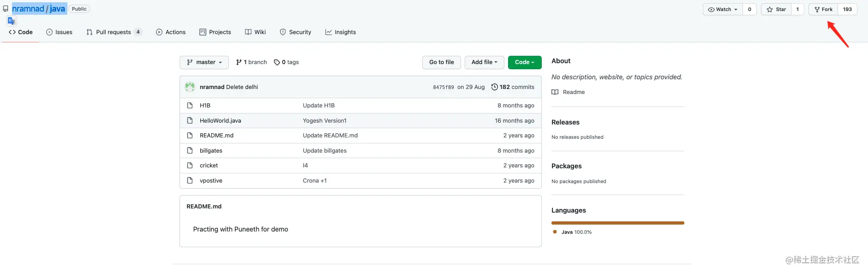Screen dimensions: 868x273
Task: Fork this repository
Action: (823, 9)
